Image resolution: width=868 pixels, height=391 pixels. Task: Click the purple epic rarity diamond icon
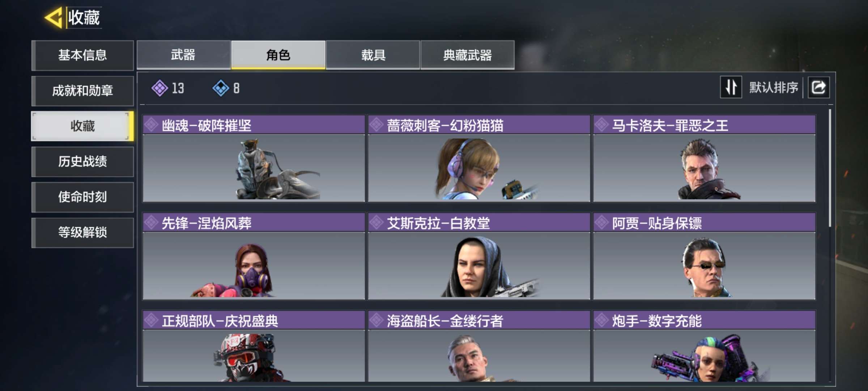159,88
